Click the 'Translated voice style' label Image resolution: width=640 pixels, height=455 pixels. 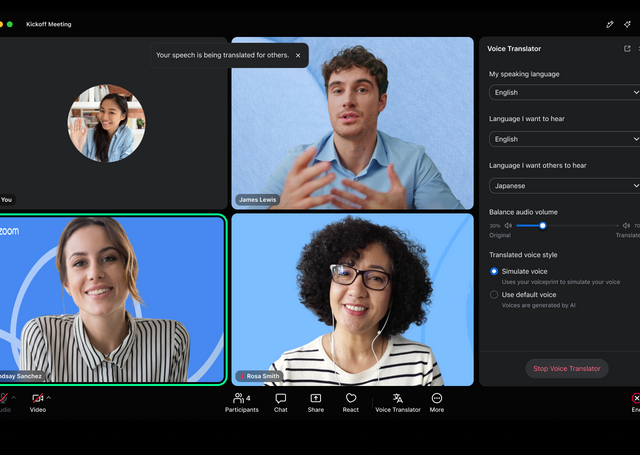point(523,255)
